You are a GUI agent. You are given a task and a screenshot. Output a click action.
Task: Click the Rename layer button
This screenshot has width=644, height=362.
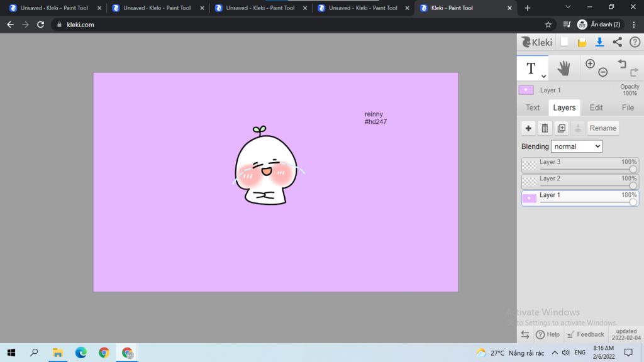pyautogui.click(x=602, y=128)
